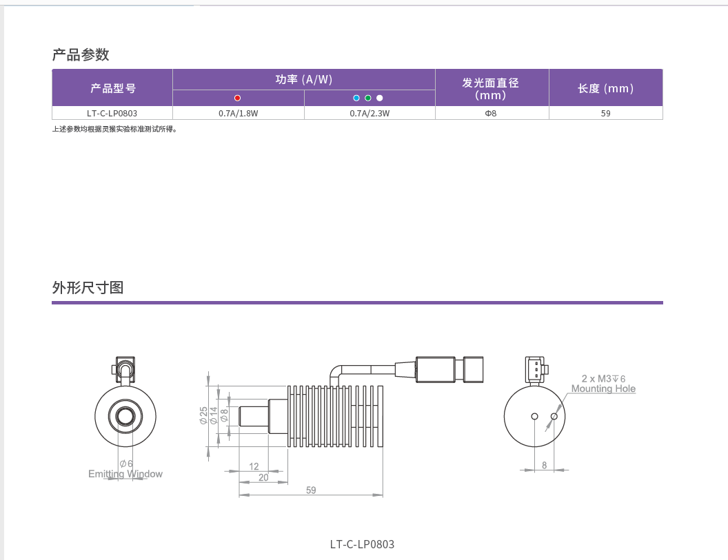Image resolution: width=728 pixels, height=560 pixels.
Task: Select the 外形尺寸图 section heading
Action: (x=88, y=288)
